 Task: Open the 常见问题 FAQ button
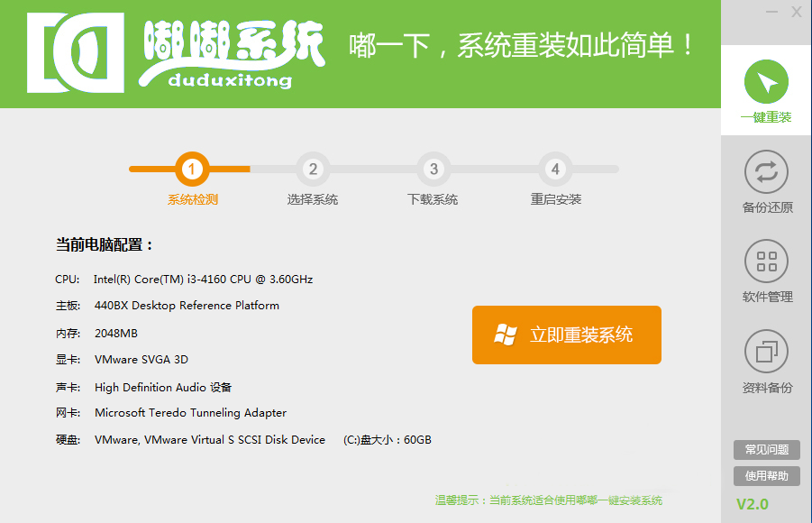(x=766, y=450)
